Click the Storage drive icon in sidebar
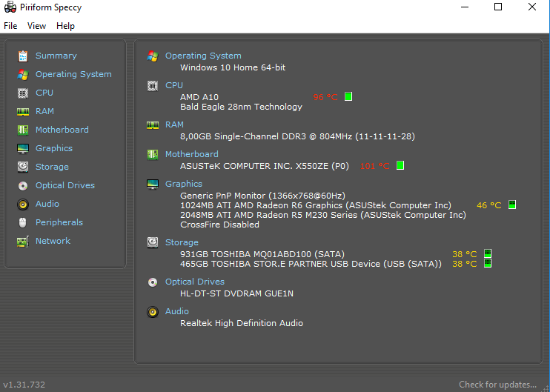 (23, 167)
